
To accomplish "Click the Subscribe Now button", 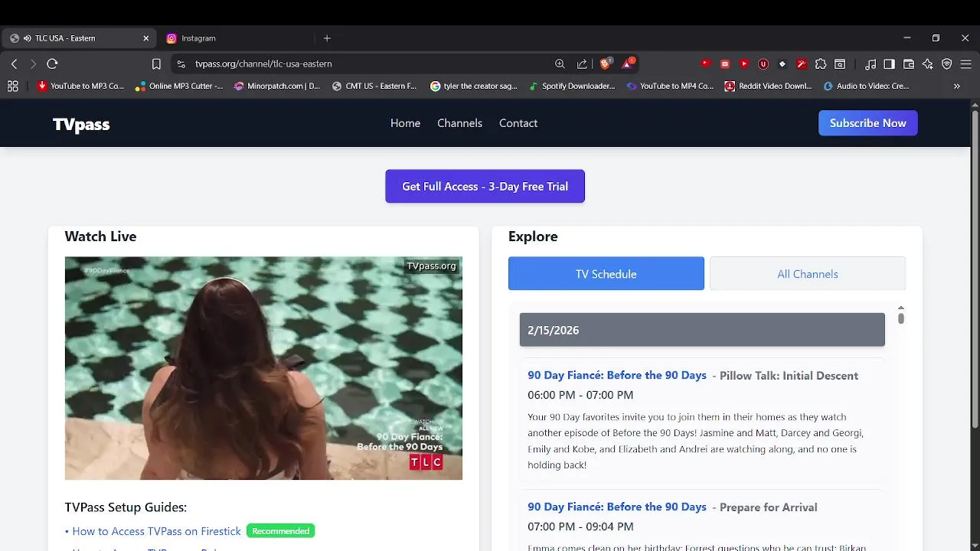I will [x=868, y=123].
